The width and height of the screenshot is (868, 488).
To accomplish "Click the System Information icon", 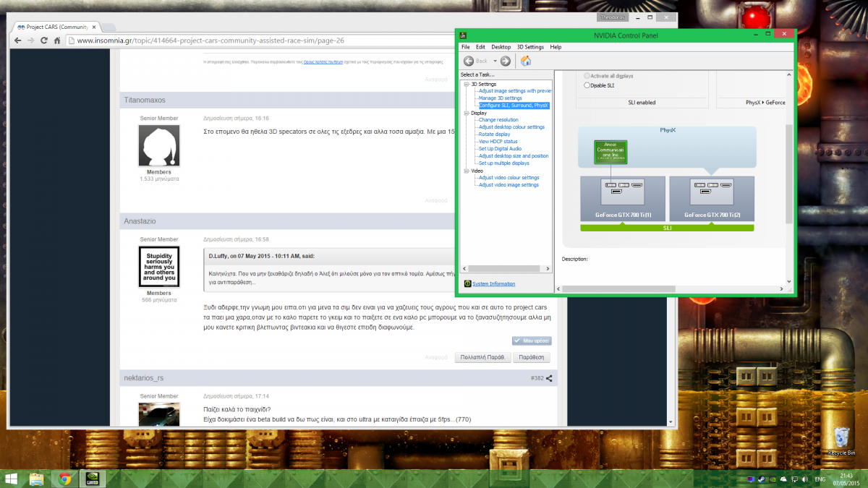I will pos(467,284).
